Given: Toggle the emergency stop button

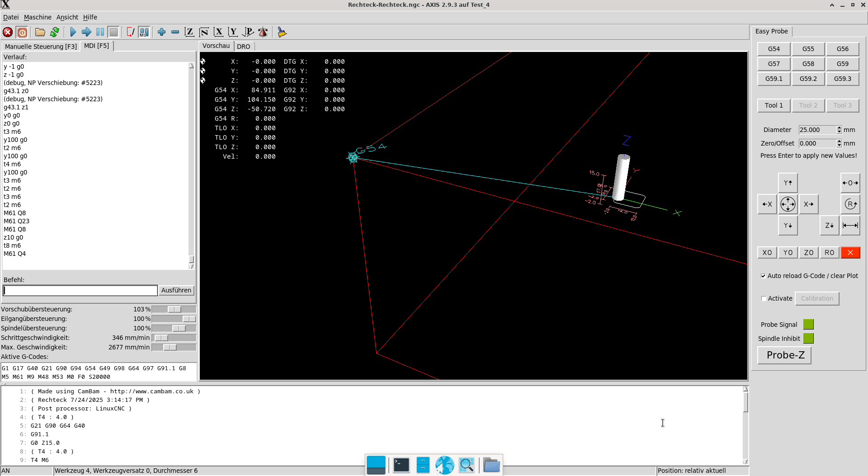Looking at the screenshot, I should tap(8, 32).
